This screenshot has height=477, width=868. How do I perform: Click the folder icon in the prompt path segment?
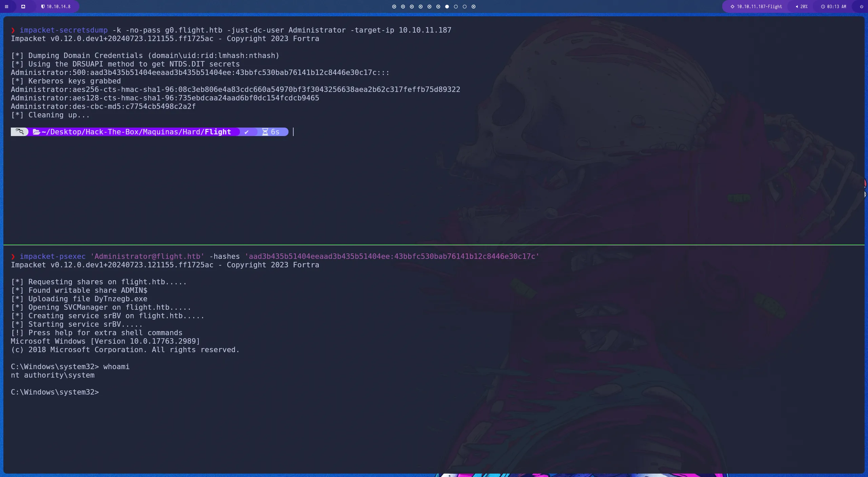coord(37,132)
